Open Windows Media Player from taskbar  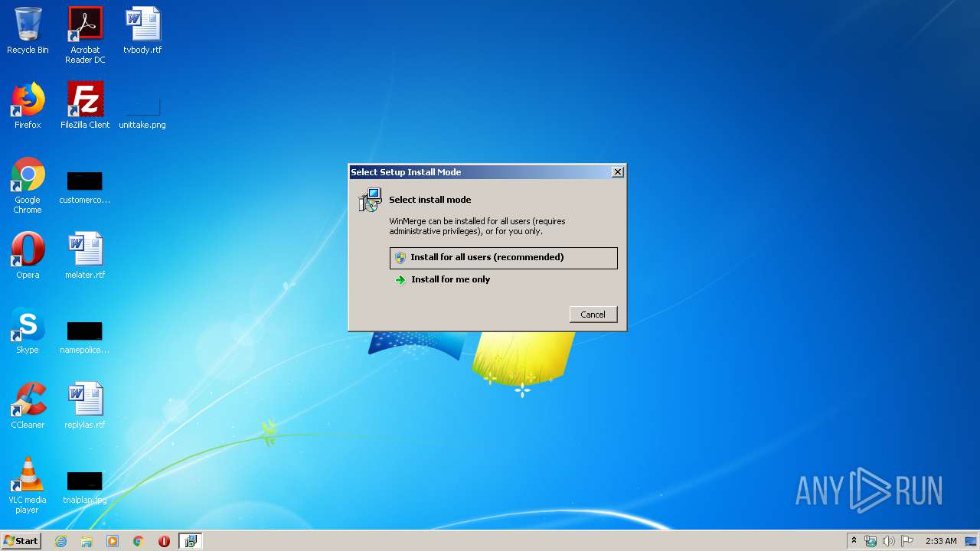pyautogui.click(x=113, y=541)
